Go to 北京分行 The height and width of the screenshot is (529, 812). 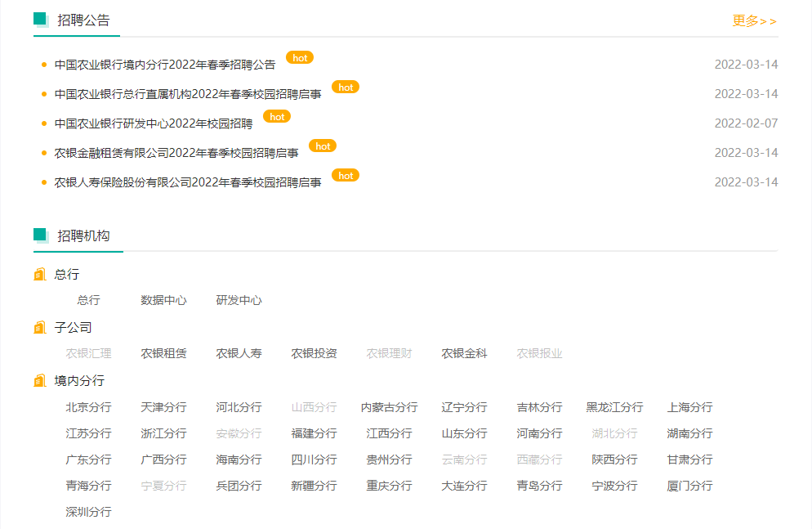coord(88,408)
